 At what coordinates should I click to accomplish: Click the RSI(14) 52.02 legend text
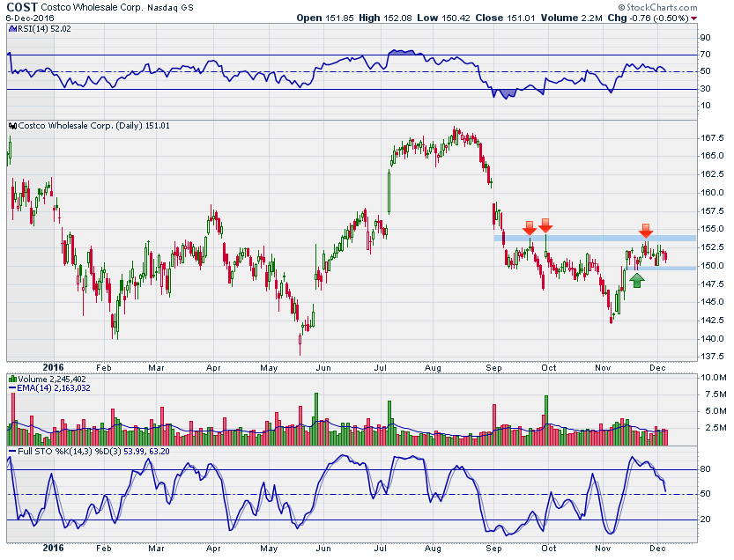pyautogui.click(x=44, y=29)
